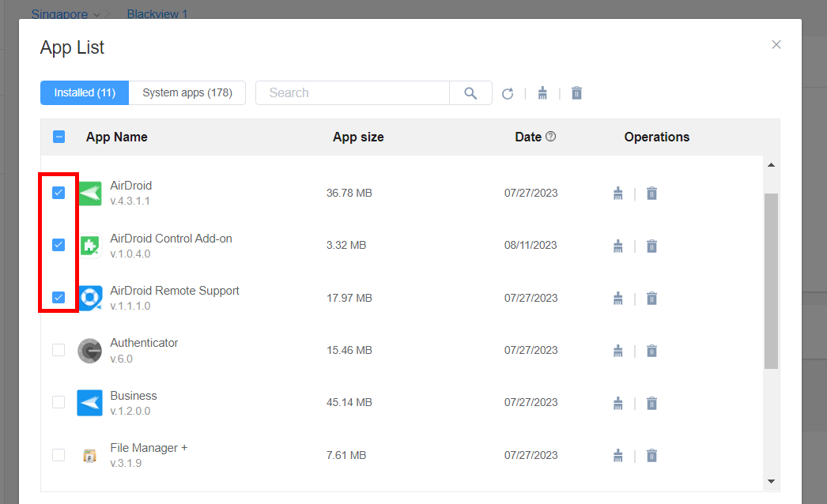This screenshot has height=504, width=827.
Task: Click the File Manager + name
Action: (x=149, y=448)
